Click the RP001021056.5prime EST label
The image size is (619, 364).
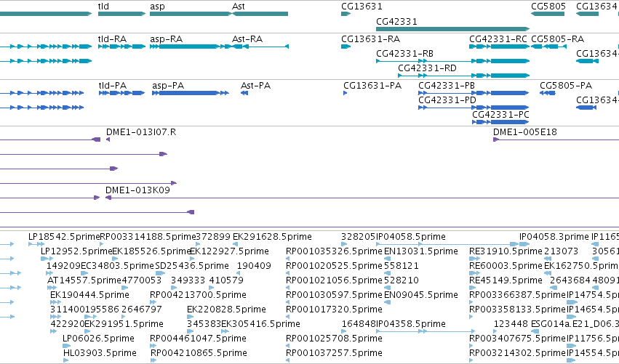[x=334, y=280]
